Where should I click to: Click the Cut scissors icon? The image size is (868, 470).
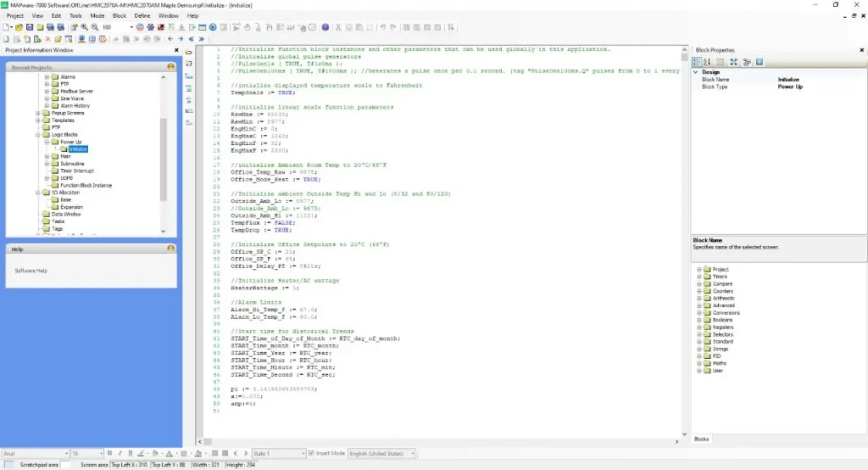tap(338, 27)
